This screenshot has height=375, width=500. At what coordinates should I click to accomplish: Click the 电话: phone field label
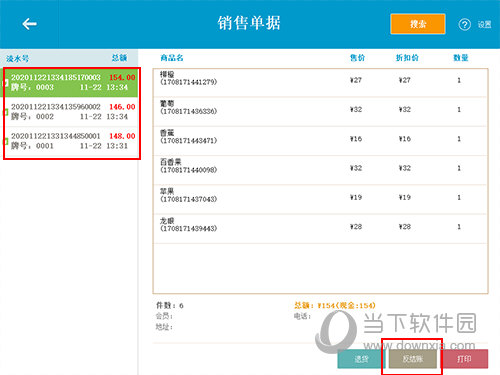[302, 316]
